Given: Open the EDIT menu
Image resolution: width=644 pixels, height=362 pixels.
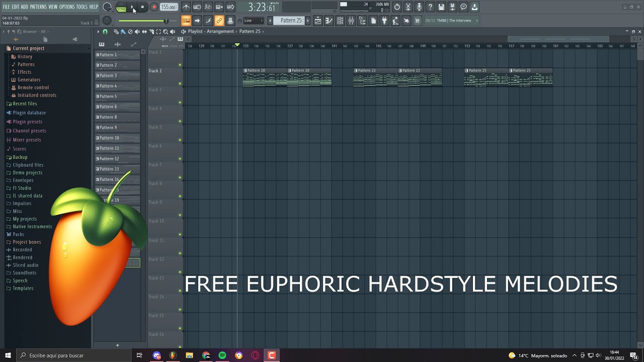Looking at the screenshot, I should tap(16, 7).
